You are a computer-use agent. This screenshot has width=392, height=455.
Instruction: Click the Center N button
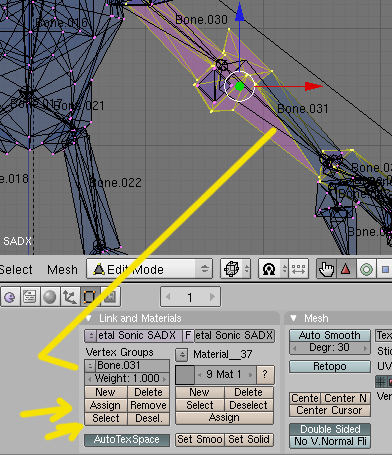click(x=345, y=398)
